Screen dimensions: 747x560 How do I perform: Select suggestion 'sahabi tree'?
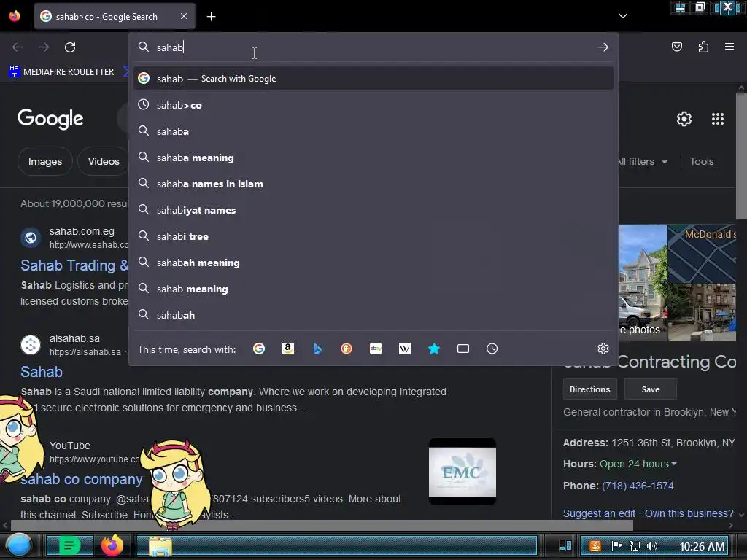(x=373, y=236)
